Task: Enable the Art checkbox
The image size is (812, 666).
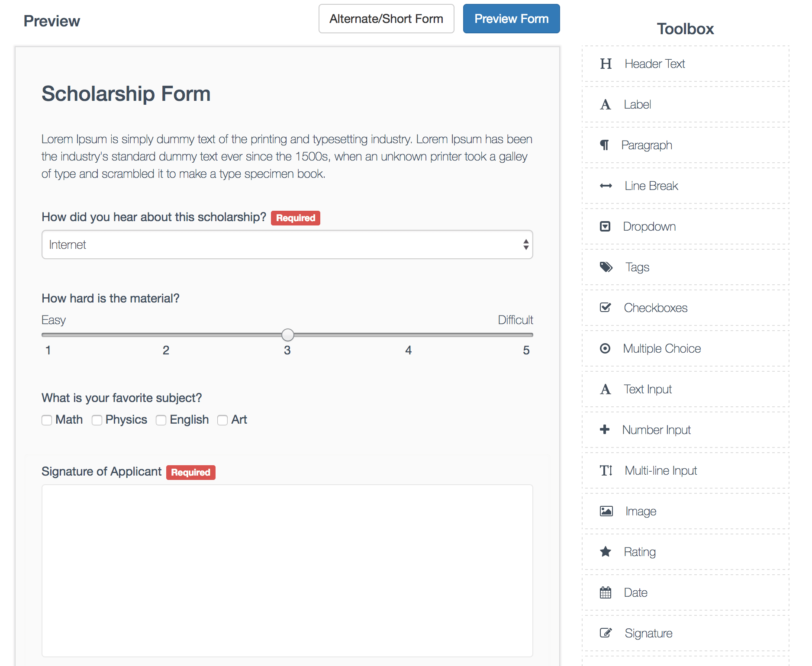Action: 222,420
